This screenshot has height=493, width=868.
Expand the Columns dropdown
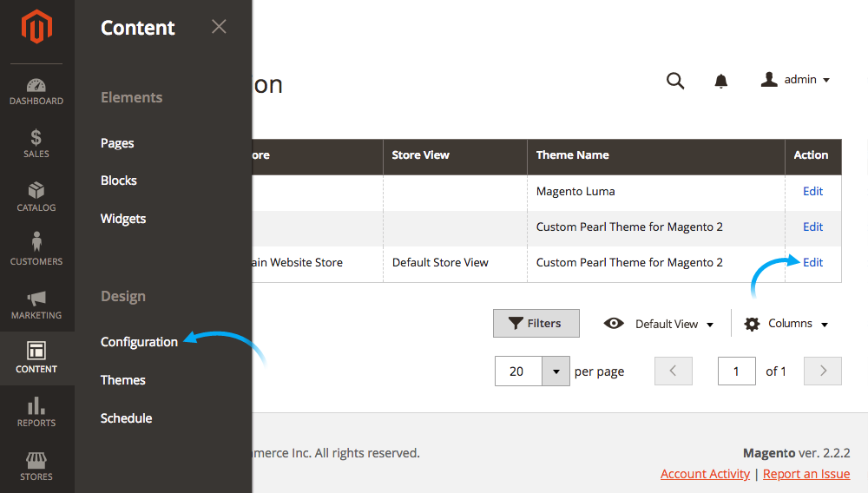coord(786,324)
